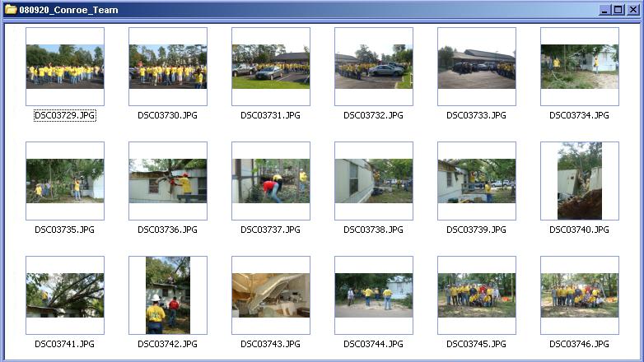644x362 pixels.
Task: Select the DSC03743.JPG interior damage thumbnail
Action: click(271, 295)
